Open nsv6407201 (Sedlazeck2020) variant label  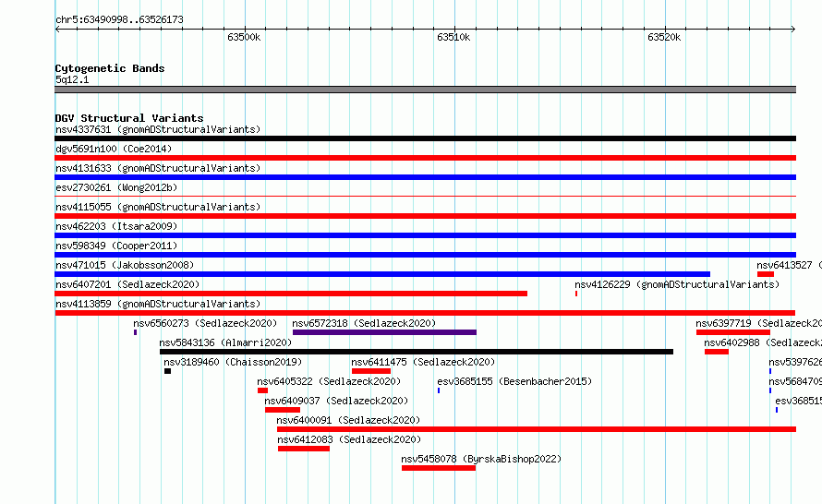[127, 284]
